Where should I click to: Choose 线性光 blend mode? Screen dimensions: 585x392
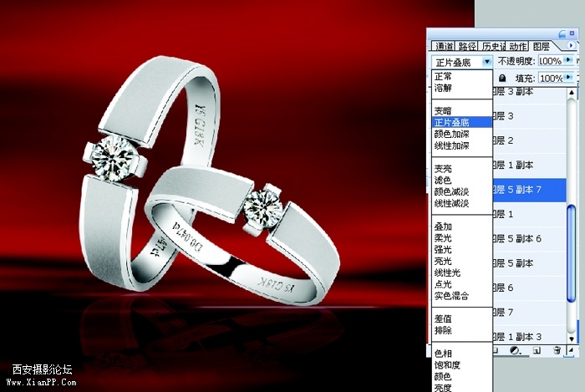click(462, 272)
